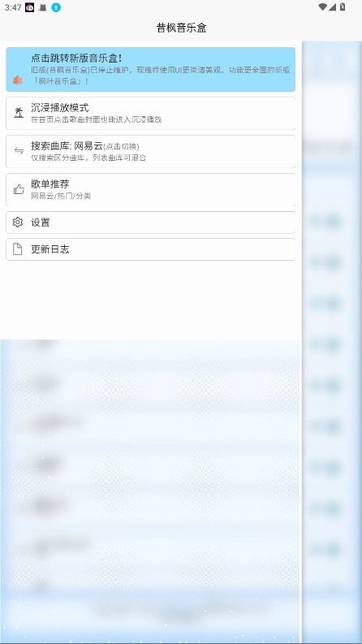This screenshot has width=362, height=644.
Task: Tap the palm tree island icon
Action: click(19, 113)
